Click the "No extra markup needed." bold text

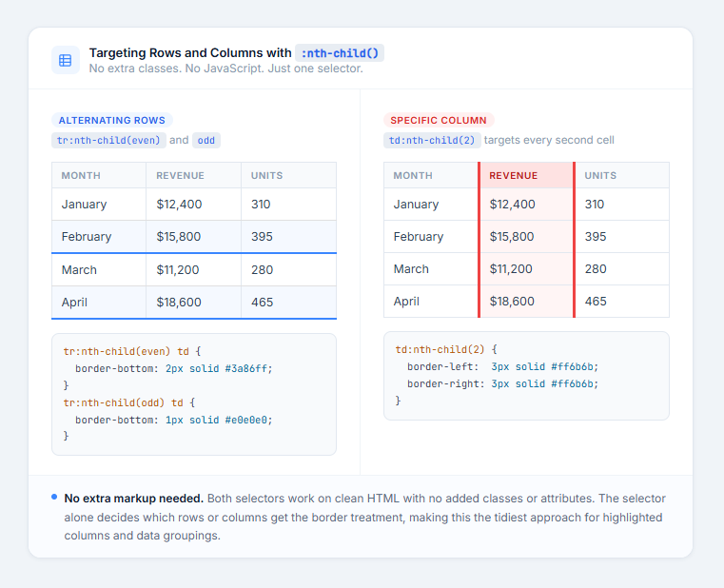(133, 499)
